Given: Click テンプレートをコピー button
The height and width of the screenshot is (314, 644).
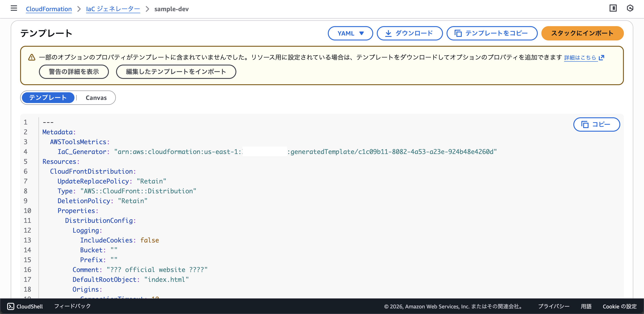Looking at the screenshot, I should click(492, 33).
